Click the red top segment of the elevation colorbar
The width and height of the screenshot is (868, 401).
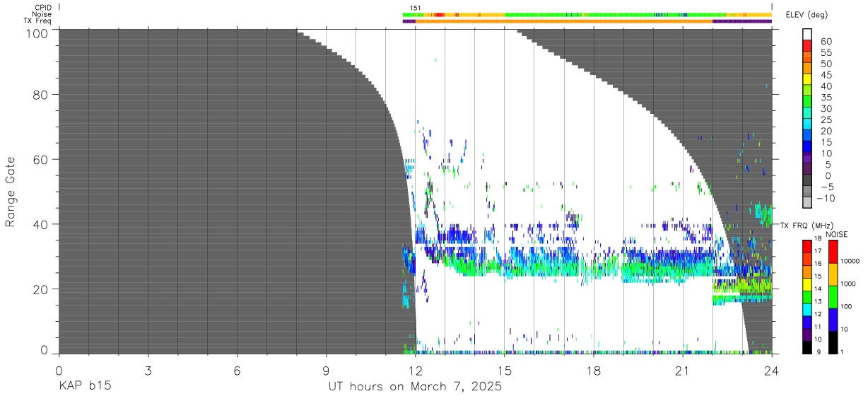808,45
